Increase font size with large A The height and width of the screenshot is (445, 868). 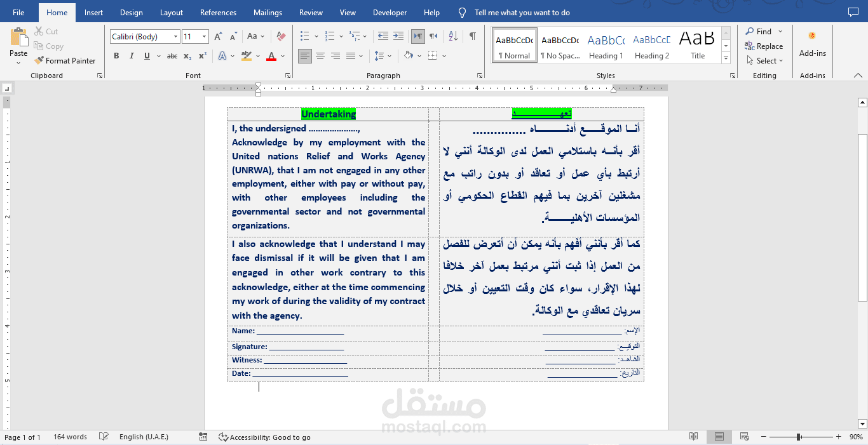219,36
